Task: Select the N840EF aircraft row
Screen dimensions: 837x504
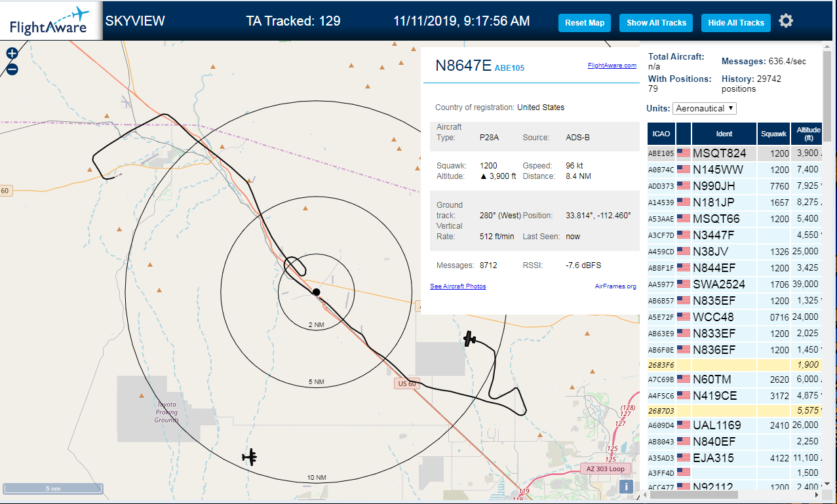Action: pyautogui.click(x=734, y=442)
